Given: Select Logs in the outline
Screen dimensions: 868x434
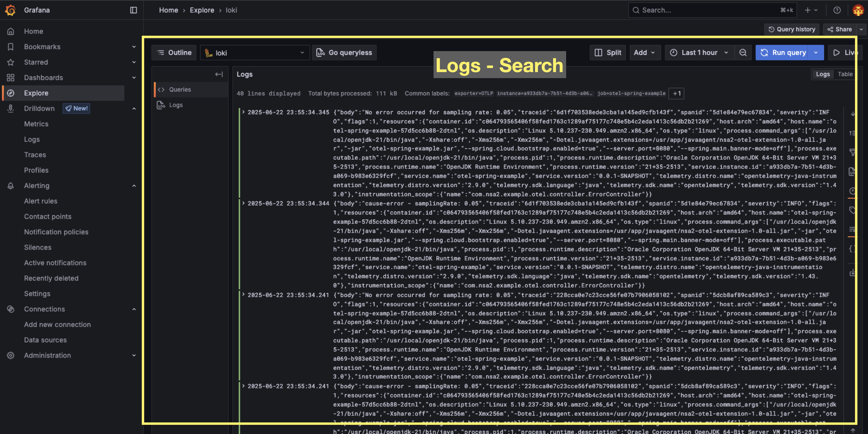Looking at the screenshot, I should (191, 105).
